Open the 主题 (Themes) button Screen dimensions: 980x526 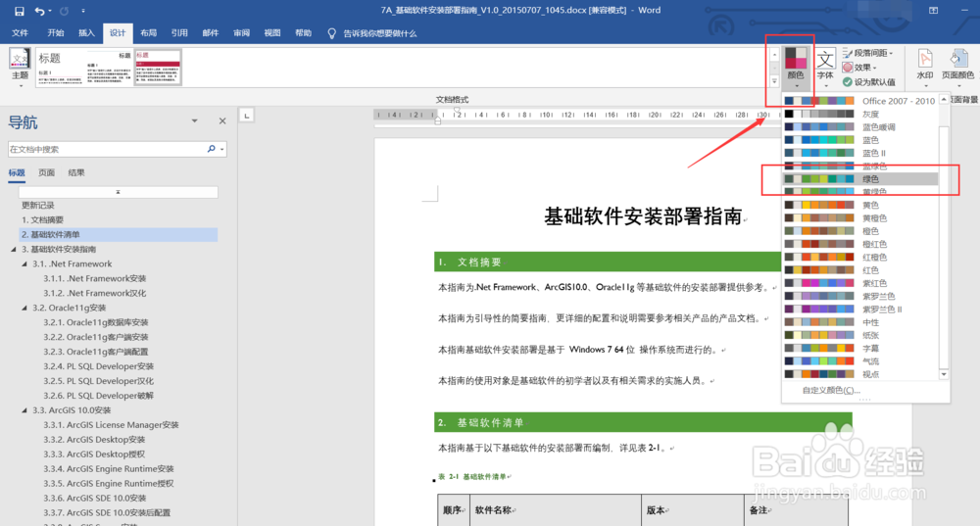(x=20, y=68)
